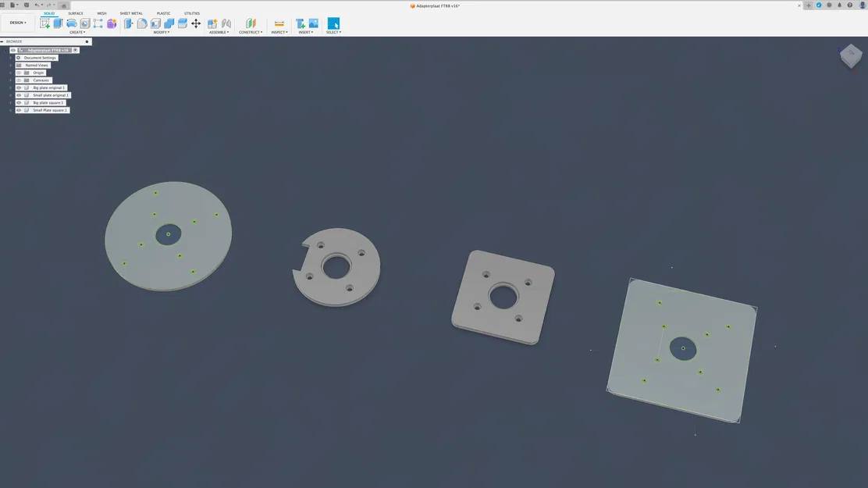Click the New Component icon

[212, 23]
